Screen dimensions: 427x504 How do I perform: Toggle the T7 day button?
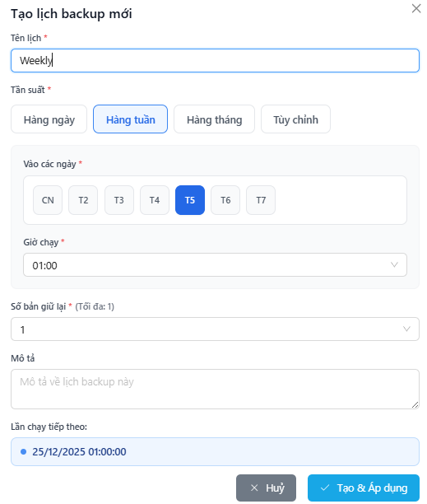click(x=261, y=200)
